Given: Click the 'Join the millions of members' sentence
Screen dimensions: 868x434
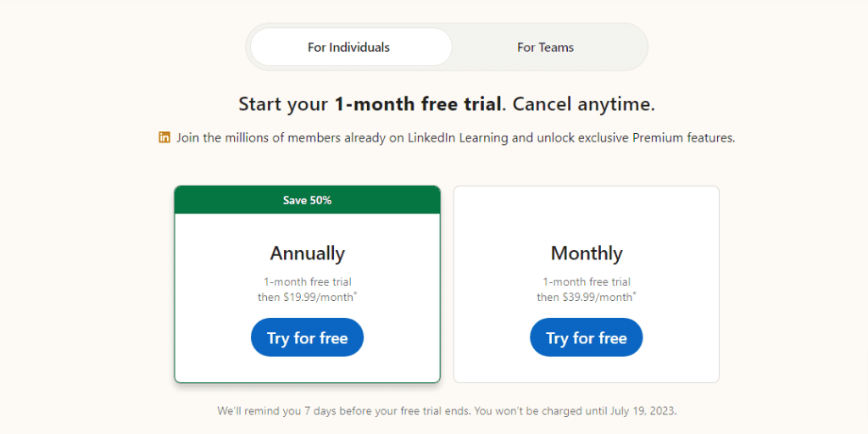Looking at the screenshot, I should click(455, 138).
